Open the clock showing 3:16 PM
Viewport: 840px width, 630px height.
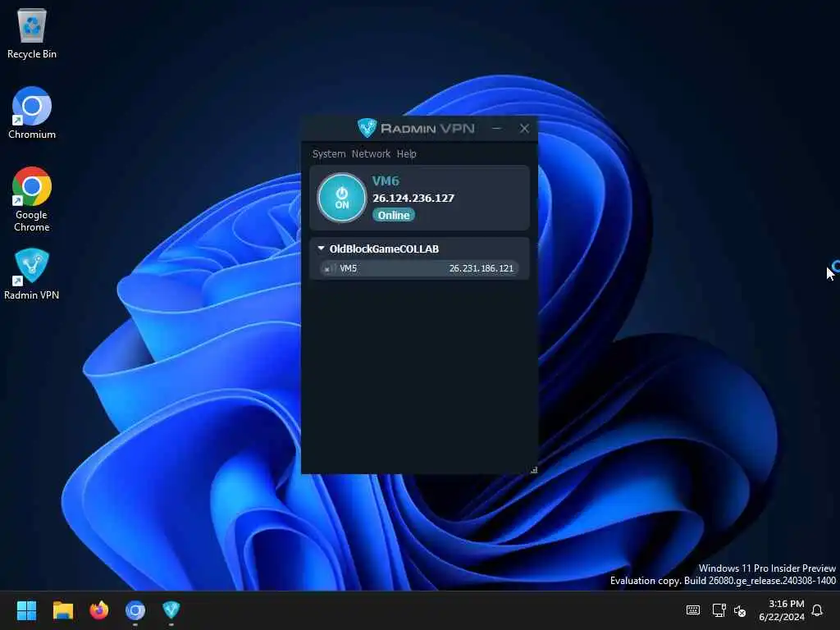[x=781, y=610]
